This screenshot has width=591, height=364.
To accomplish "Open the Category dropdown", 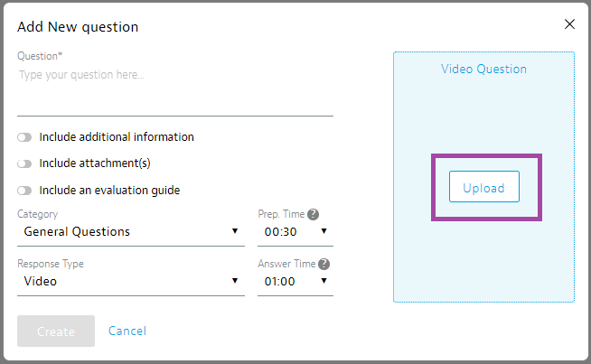I will point(130,232).
